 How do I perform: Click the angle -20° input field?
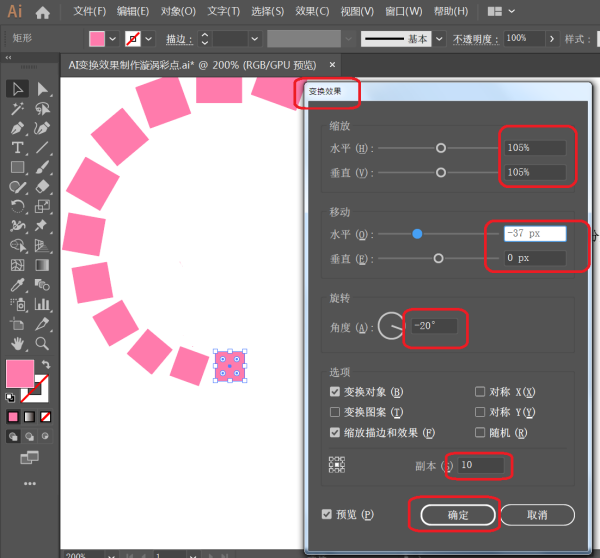434,326
